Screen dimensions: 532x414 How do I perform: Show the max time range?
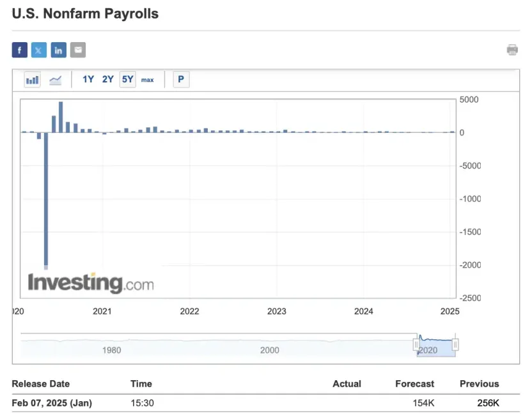148,80
